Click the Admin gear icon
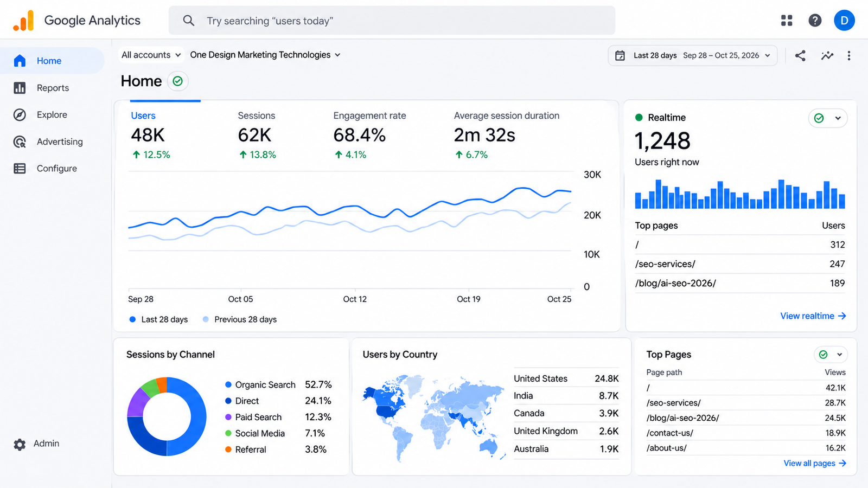 tap(20, 445)
